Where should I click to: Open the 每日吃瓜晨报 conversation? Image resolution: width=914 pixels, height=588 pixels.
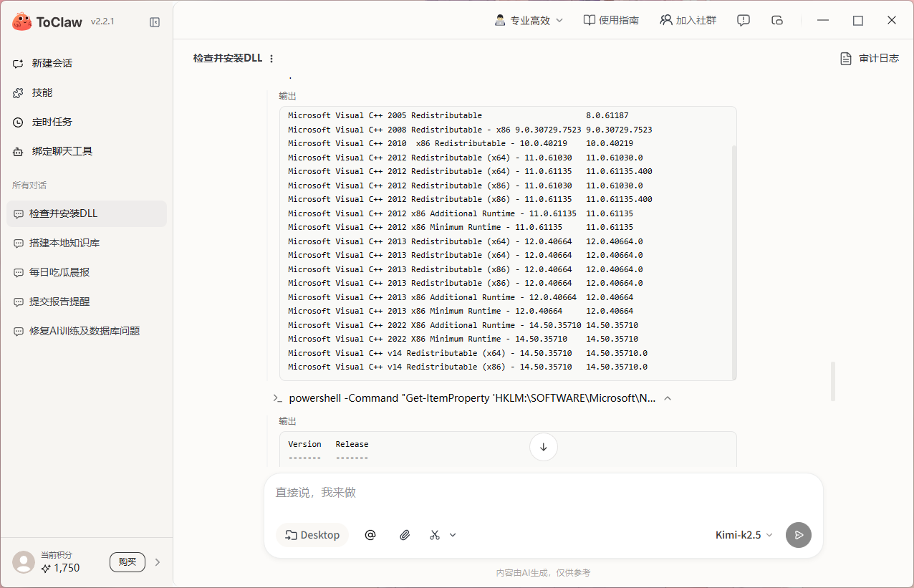pos(87,272)
